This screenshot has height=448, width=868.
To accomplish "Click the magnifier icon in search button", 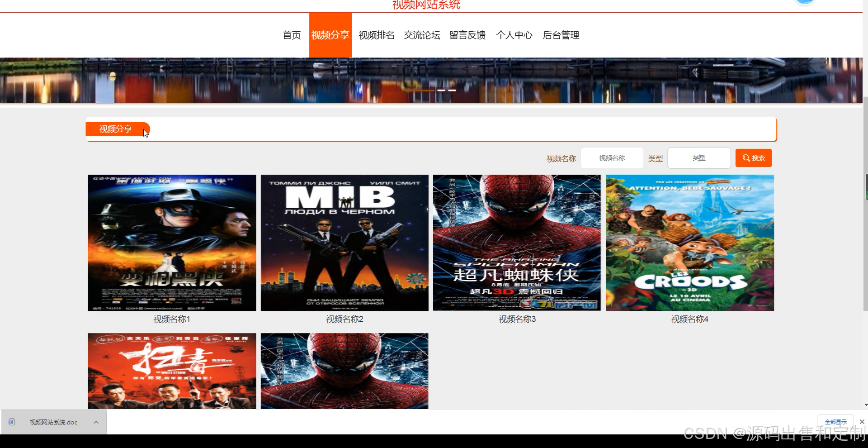I will [x=746, y=158].
